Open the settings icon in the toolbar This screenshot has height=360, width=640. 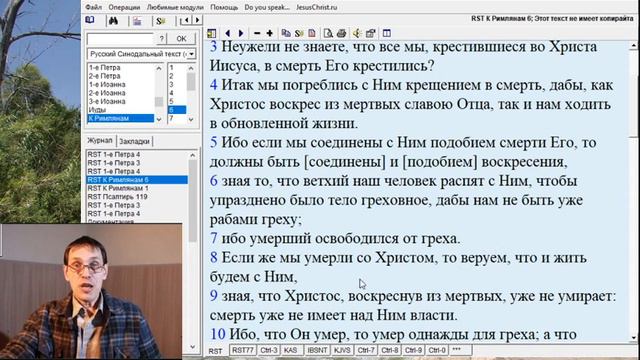pyautogui.click(x=371, y=33)
